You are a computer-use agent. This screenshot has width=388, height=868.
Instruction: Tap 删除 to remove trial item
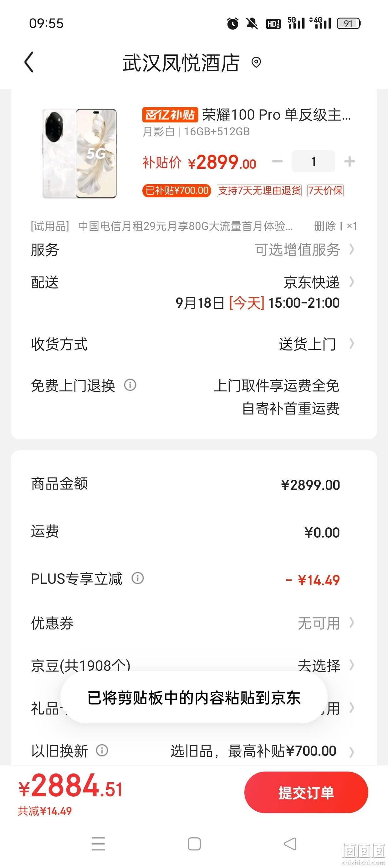click(325, 226)
